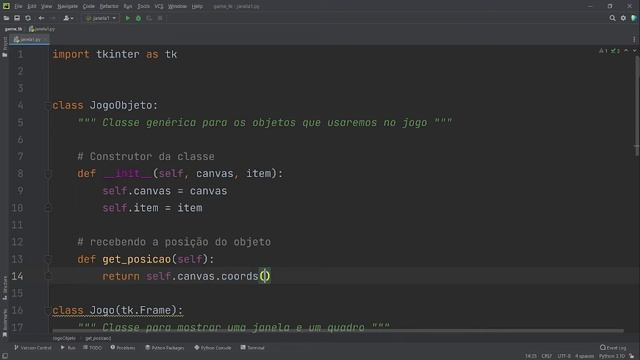Click the game_tk project breadcrumb
640x360 pixels.
coord(13,29)
